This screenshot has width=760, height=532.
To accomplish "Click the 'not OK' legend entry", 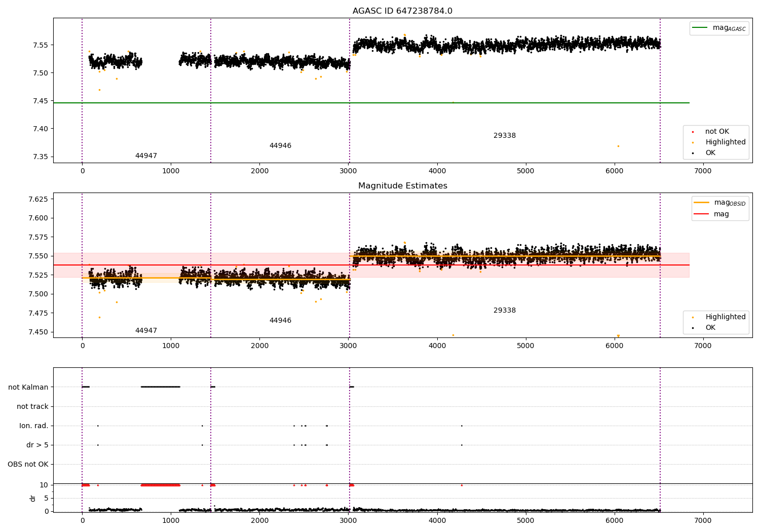I will [x=717, y=132].
